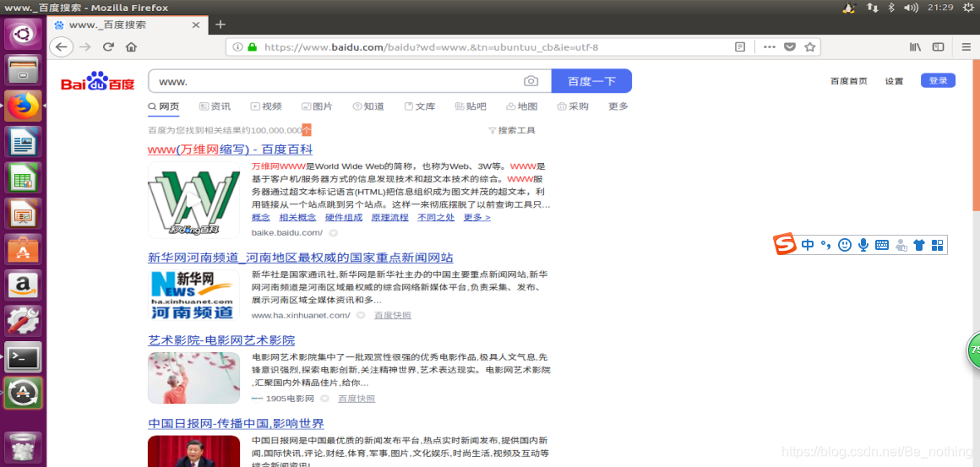Screen dimensions: 980x467
Task: Switch to 图片 tab
Action: (x=317, y=106)
